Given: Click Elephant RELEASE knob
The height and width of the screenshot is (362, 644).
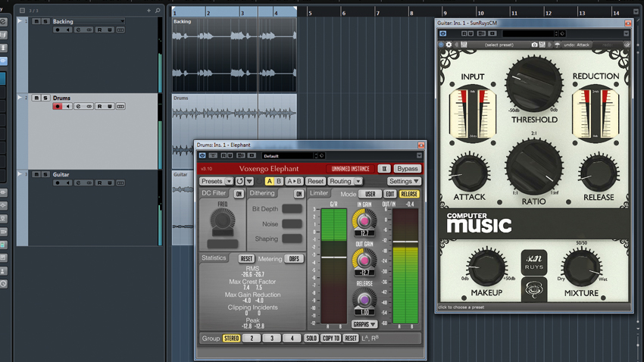Looking at the screenshot, I should point(364,299).
